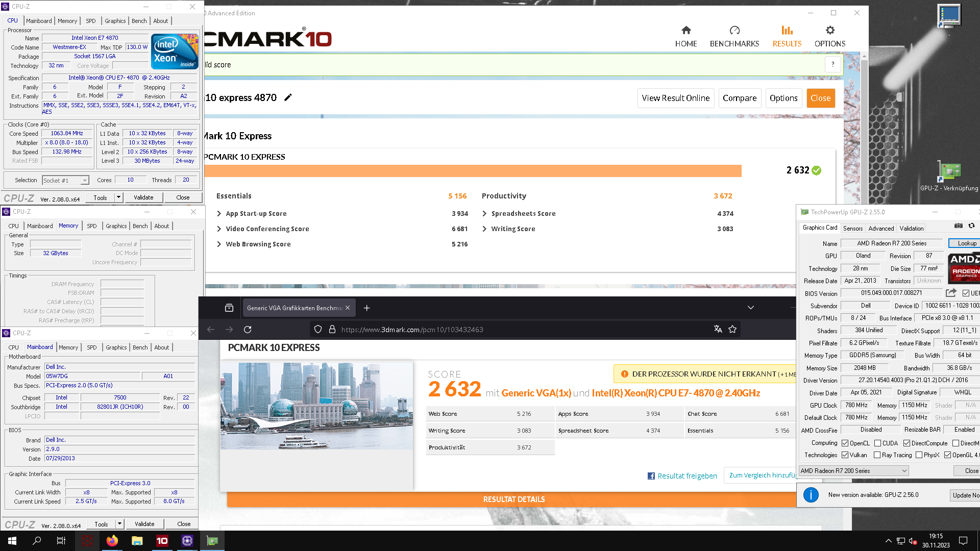
Task: Open File Explorer from the taskbar
Action: coord(137,541)
